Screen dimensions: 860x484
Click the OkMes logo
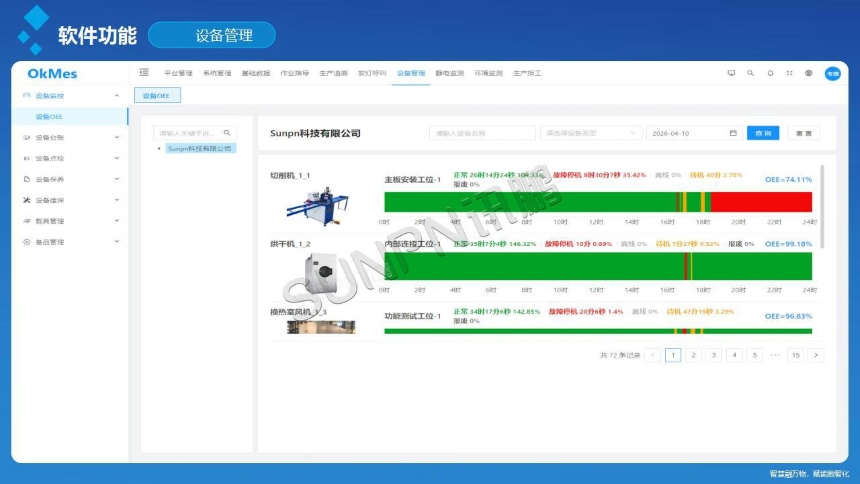[52, 74]
